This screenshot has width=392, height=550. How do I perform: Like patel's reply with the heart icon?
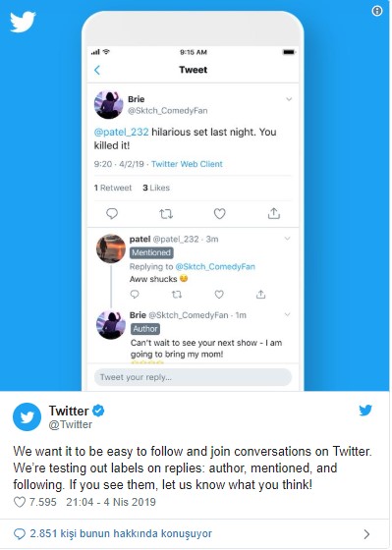point(219,295)
